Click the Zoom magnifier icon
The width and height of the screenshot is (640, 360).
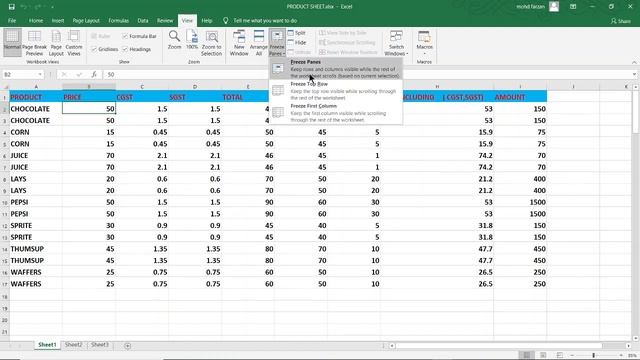[x=174, y=40]
